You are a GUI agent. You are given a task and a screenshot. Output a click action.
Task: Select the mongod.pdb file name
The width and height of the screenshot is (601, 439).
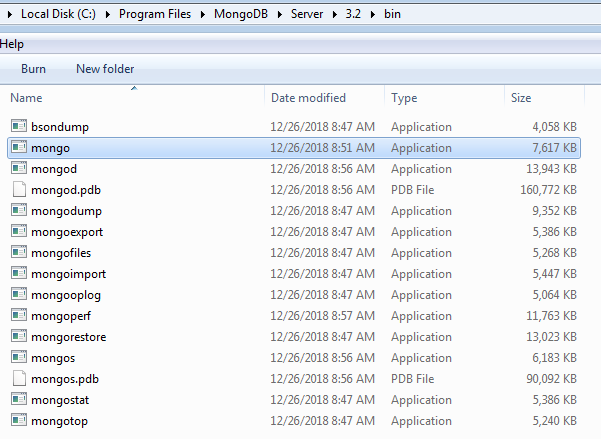[x=66, y=190]
